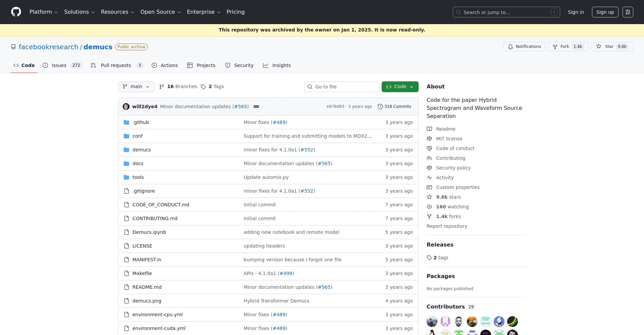Open the README.md file

pyautogui.click(x=147, y=287)
